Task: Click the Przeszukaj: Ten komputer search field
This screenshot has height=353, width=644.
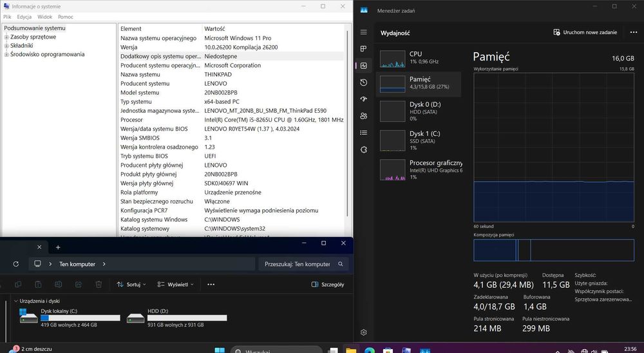Action: coord(303,264)
